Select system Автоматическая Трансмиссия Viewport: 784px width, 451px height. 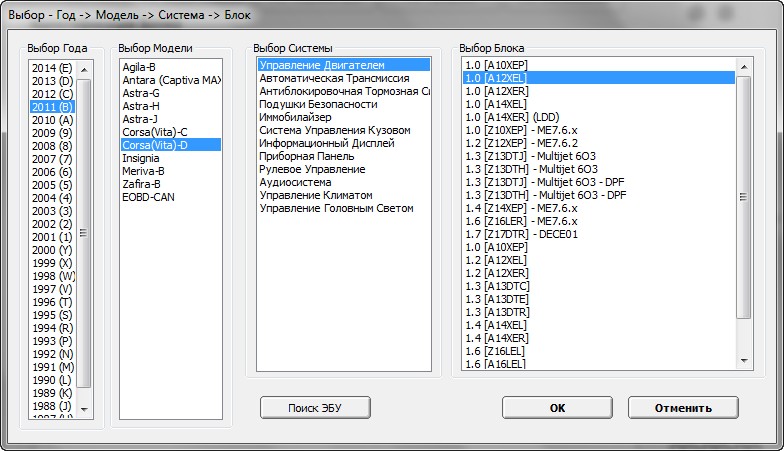pyautogui.click(x=344, y=78)
